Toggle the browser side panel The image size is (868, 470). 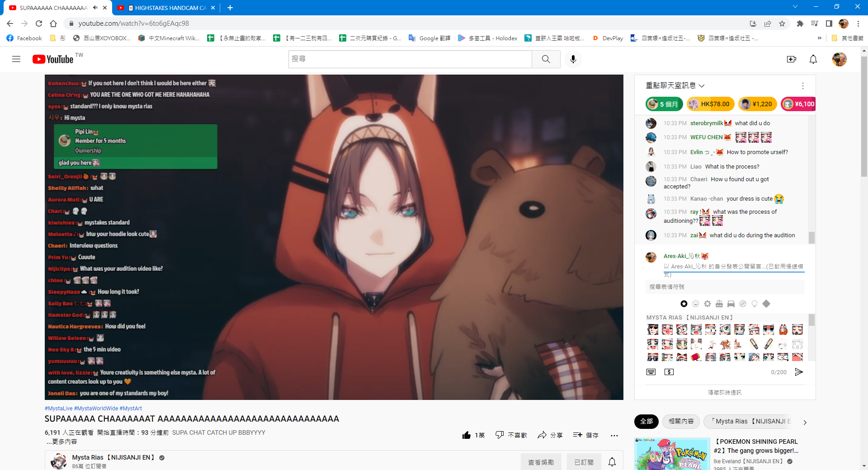[829, 23]
